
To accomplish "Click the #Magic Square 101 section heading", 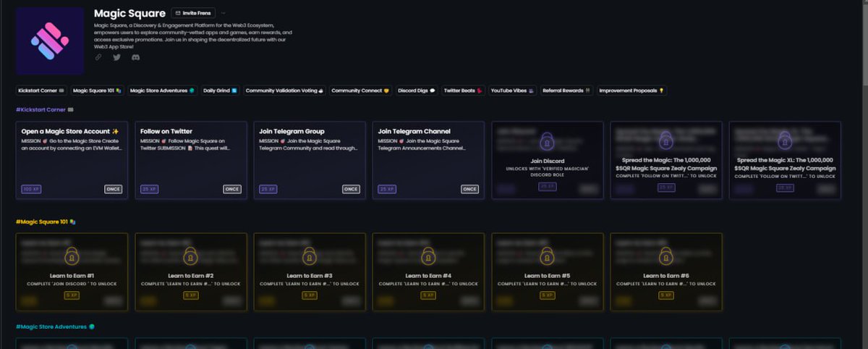I will 46,222.
